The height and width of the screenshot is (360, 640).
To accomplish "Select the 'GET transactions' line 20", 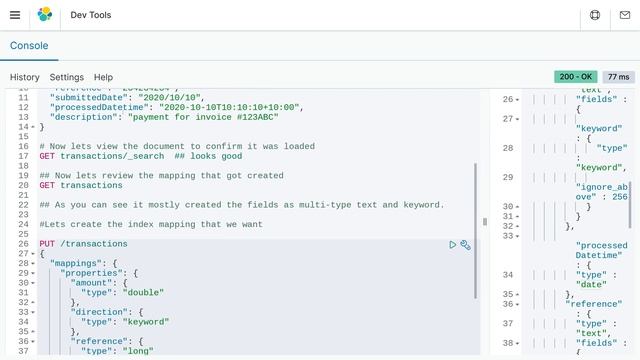I will [81, 186].
